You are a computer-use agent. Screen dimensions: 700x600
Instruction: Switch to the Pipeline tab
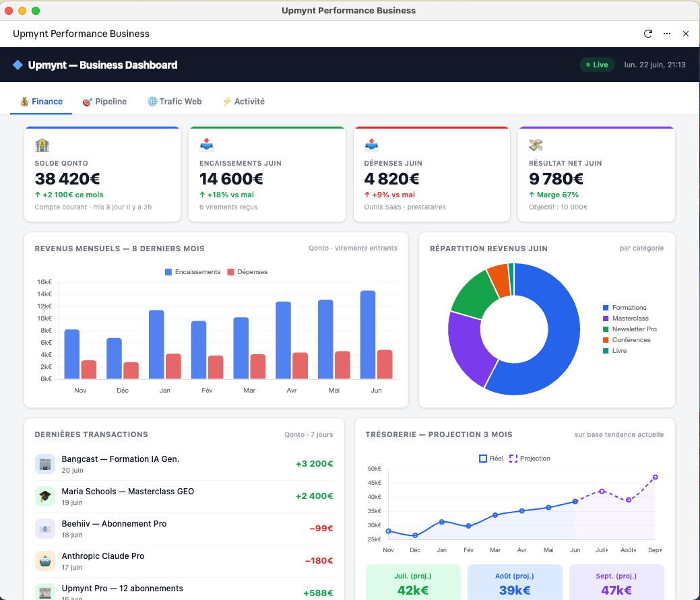(105, 102)
